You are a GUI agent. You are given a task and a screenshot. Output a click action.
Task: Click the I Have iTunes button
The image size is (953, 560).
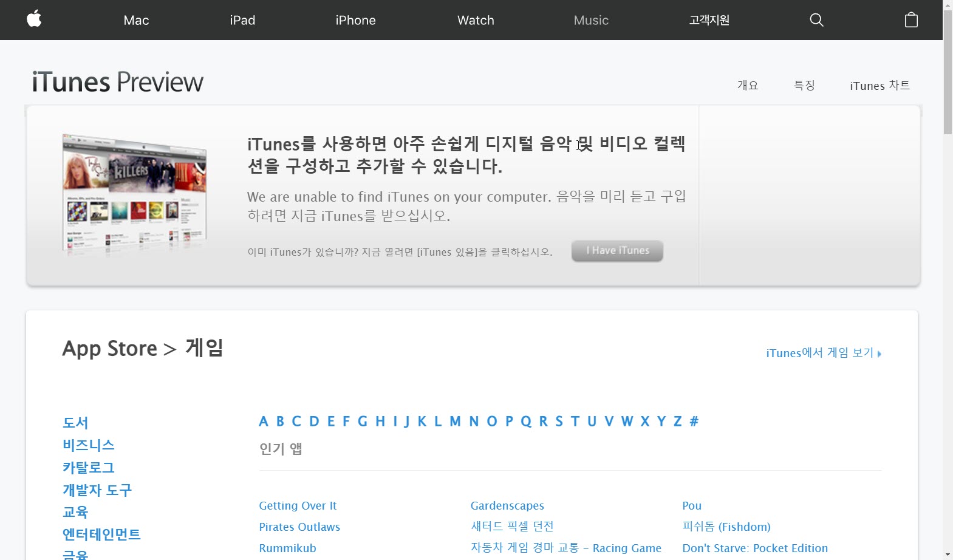[617, 250]
